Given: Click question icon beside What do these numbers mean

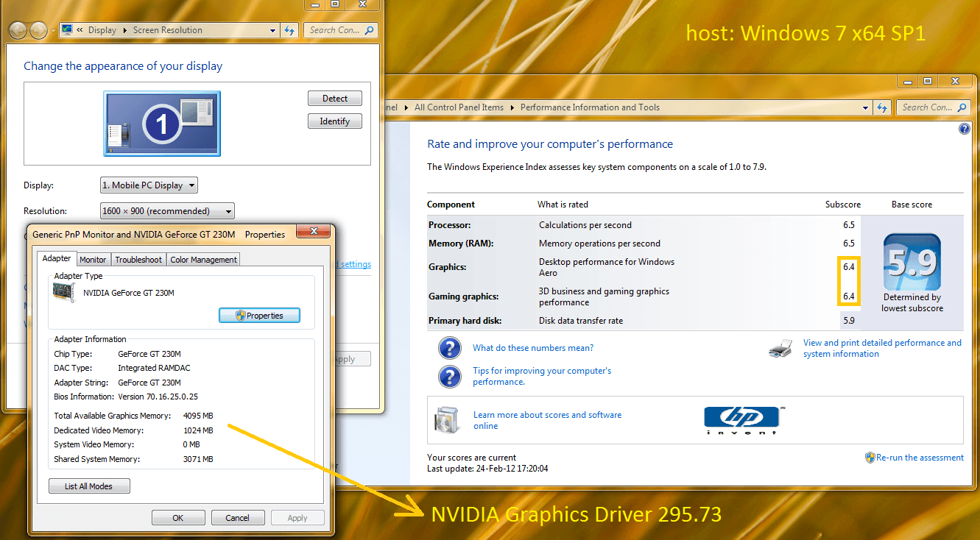Looking at the screenshot, I should [449, 348].
